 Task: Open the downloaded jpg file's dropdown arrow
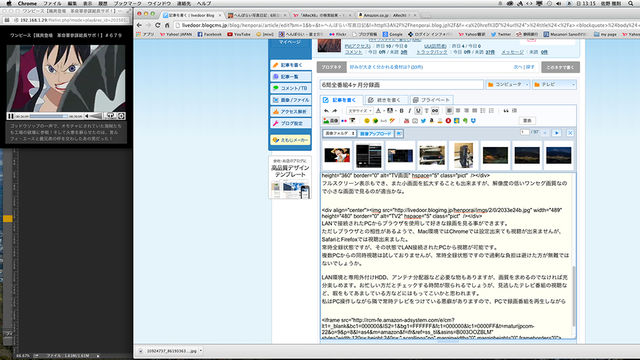[201, 351]
